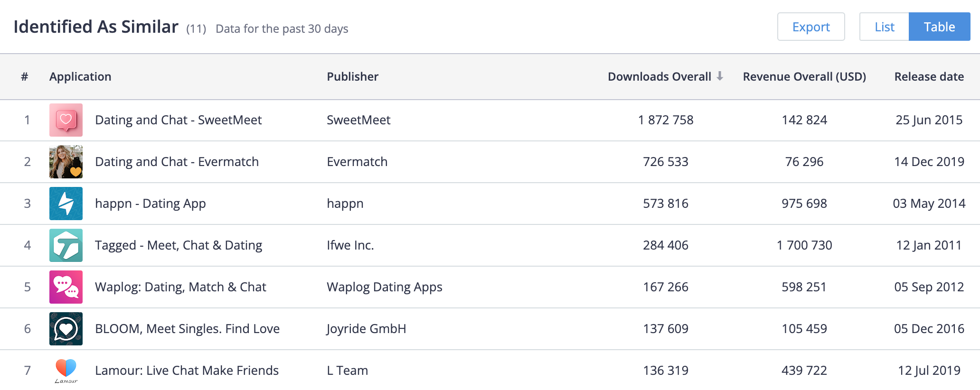Click publisher SweetMeet
This screenshot has width=980, height=390.
[358, 120]
